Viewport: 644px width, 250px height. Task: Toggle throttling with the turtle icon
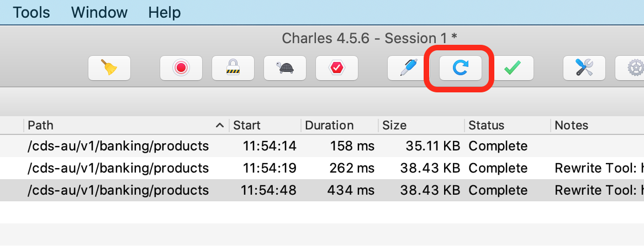pyautogui.click(x=285, y=68)
